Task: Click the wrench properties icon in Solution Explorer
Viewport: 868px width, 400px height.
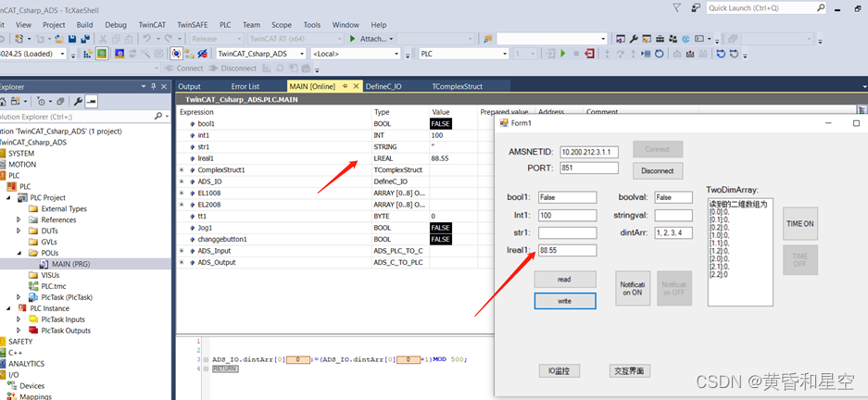Action: 78,101
